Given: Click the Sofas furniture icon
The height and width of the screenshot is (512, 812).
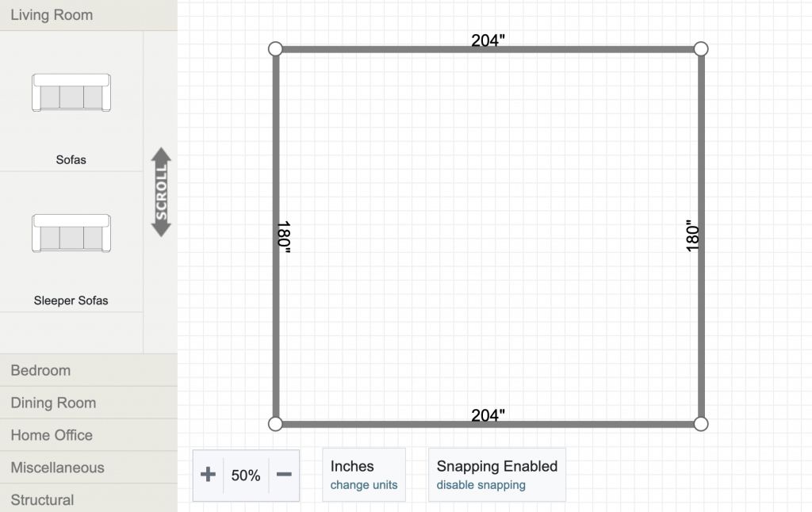Looking at the screenshot, I should point(71,93).
